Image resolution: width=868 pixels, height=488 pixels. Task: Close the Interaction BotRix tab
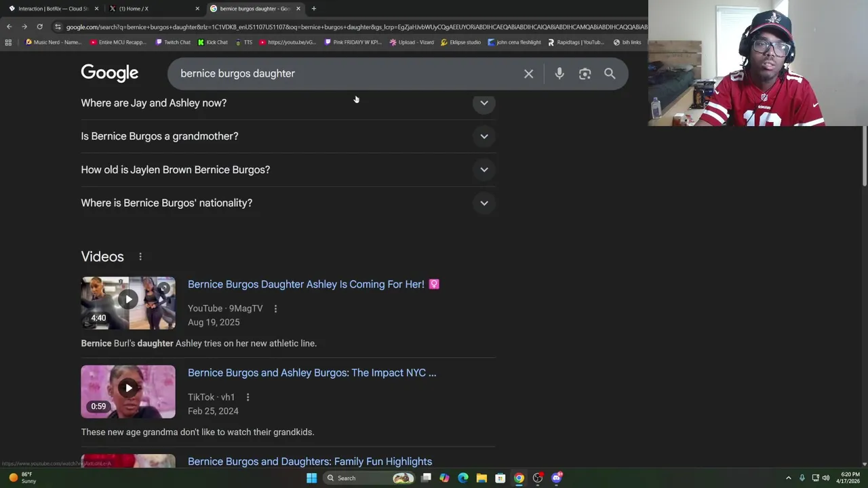click(96, 8)
